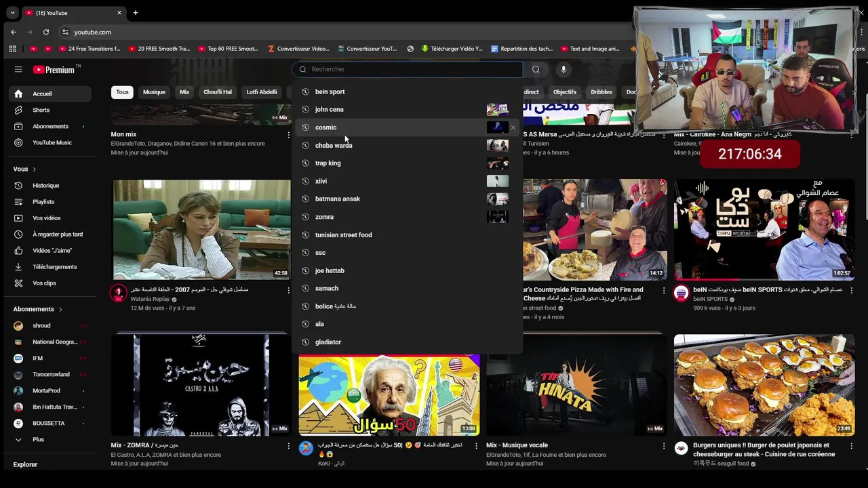Open the ZOMRA Castro X A.L.A mix thumbnail

(x=201, y=384)
